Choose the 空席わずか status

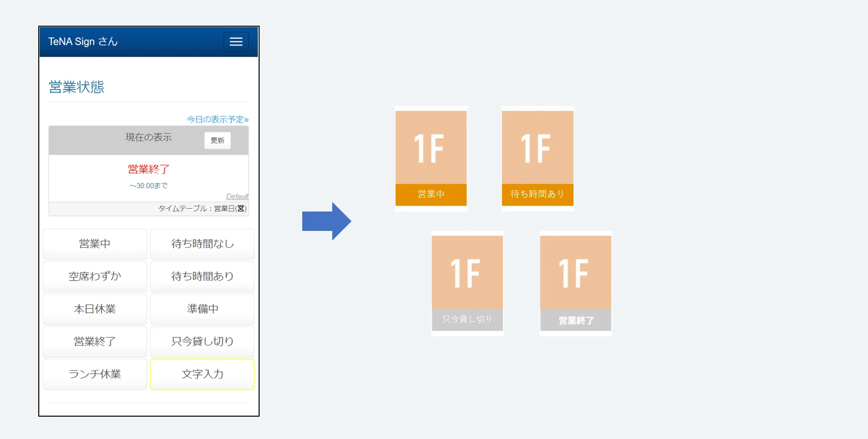pyautogui.click(x=95, y=276)
